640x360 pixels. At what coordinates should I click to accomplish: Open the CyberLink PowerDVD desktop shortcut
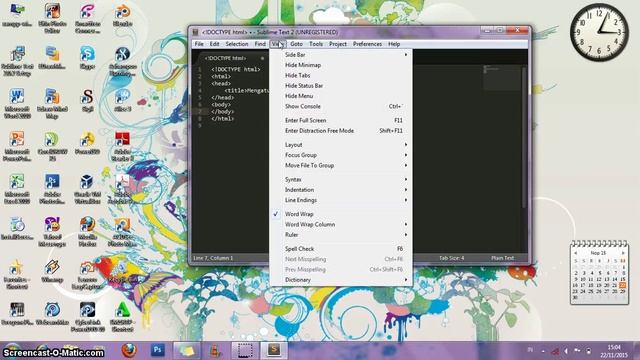coord(87,317)
